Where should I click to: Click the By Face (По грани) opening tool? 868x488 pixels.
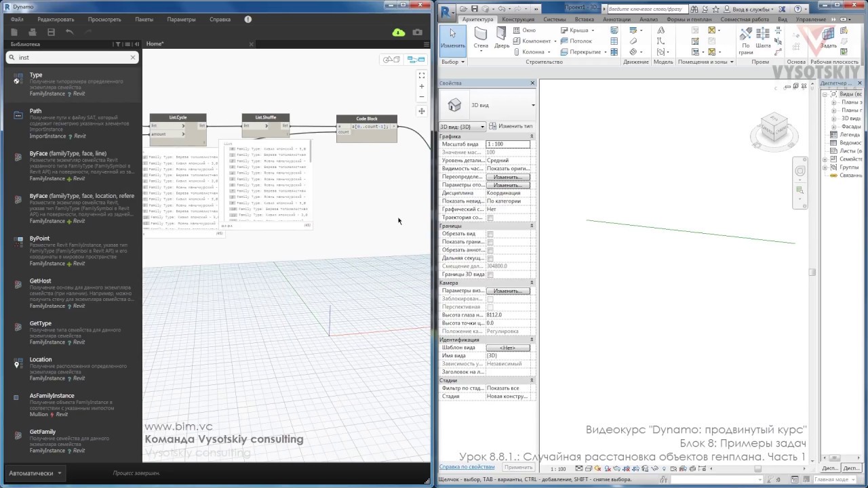pyautogui.click(x=746, y=41)
